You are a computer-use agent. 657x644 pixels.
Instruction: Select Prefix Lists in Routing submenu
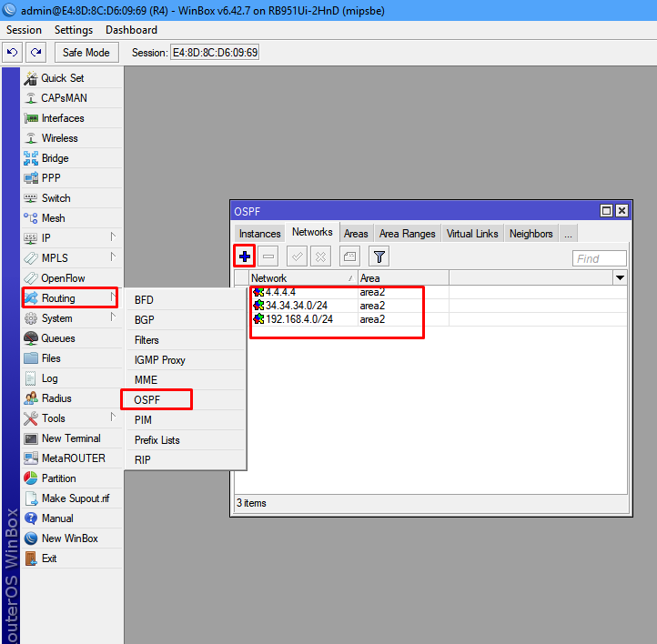pos(185,440)
